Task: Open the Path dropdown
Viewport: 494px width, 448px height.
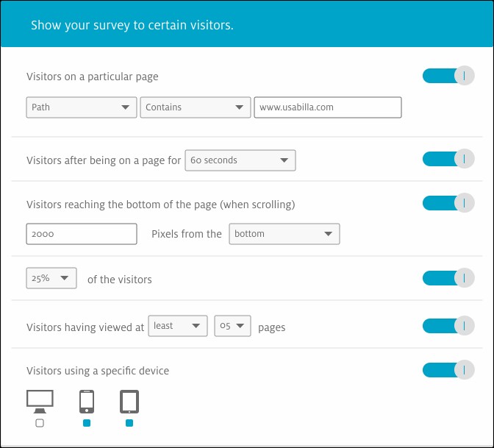Action: 81,107
